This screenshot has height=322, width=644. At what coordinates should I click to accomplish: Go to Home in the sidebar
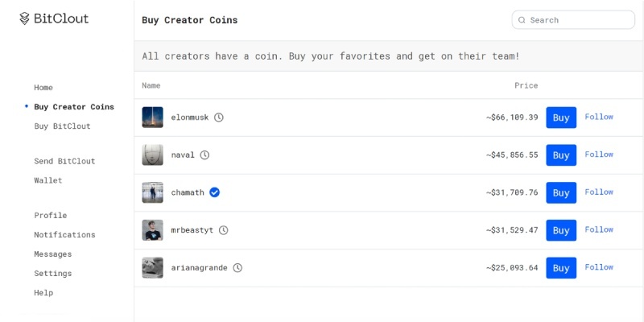click(43, 88)
